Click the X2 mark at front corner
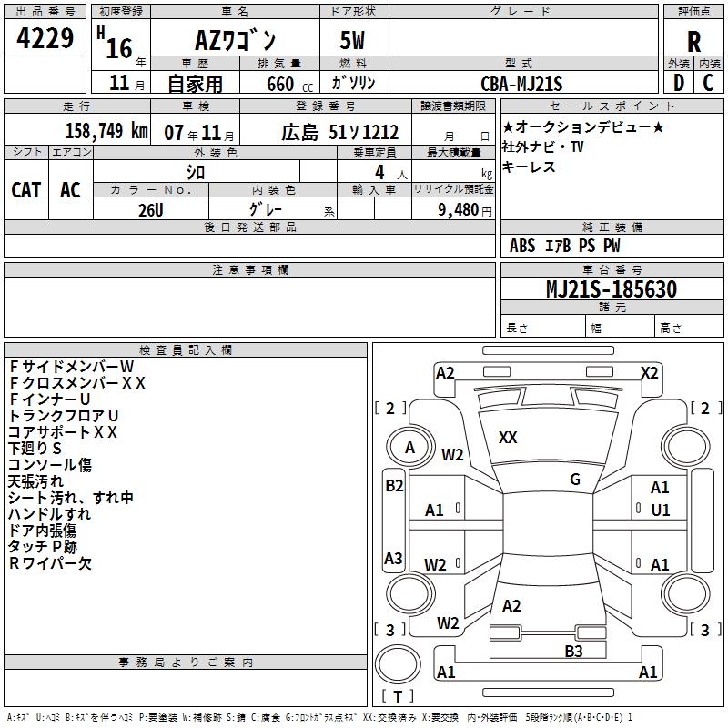This screenshot has height=728, width=728. (649, 373)
